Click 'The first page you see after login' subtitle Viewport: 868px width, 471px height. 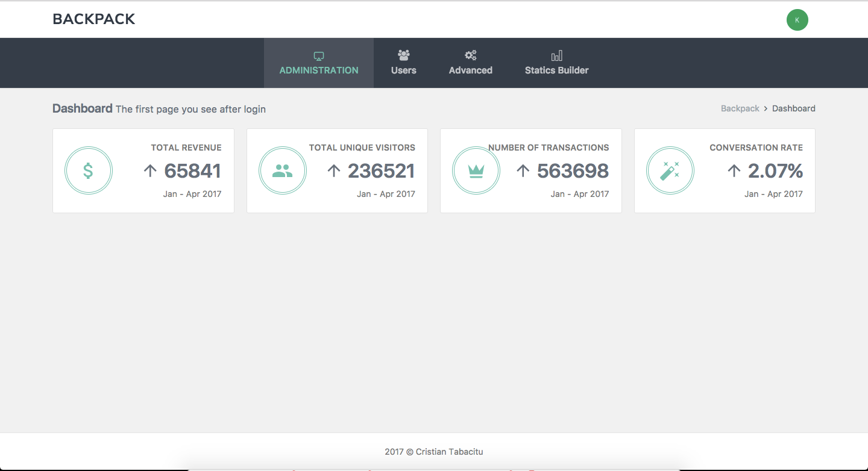coord(190,110)
